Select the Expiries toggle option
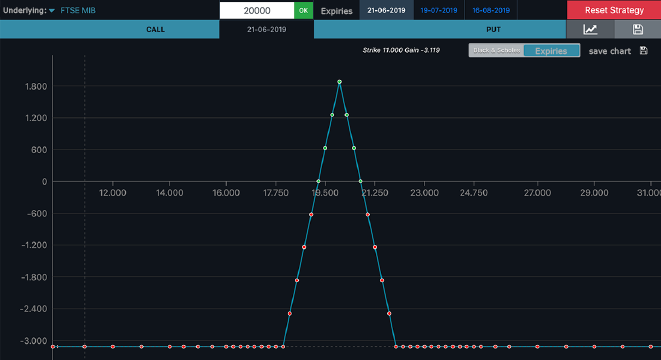The image size is (661, 360). (x=551, y=51)
